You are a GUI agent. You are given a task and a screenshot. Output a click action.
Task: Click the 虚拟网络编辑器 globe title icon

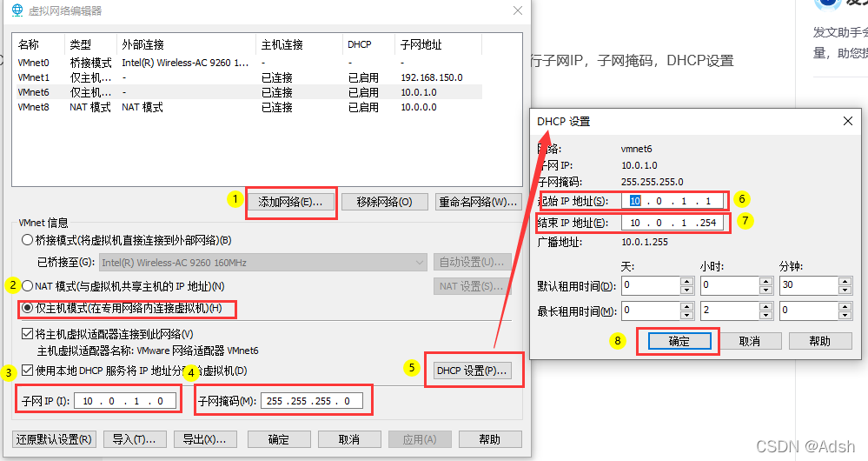[17, 10]
